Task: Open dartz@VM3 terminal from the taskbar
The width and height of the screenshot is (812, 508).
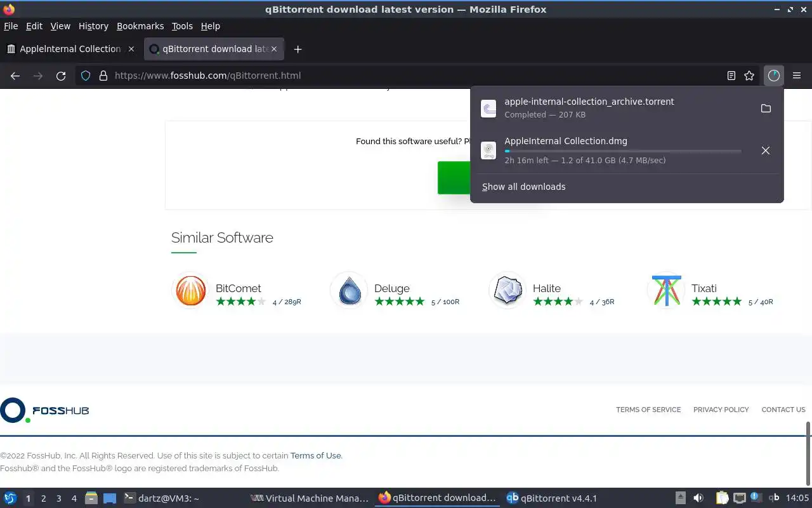Action: [162, 498]
